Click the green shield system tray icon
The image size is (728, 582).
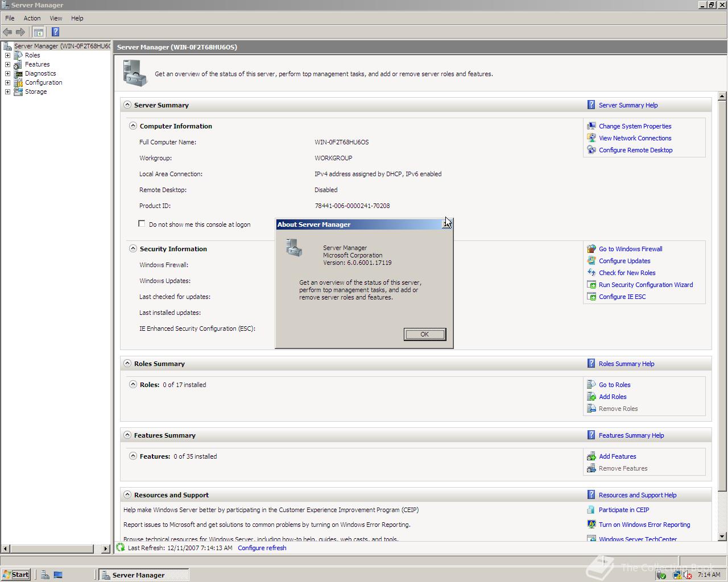coord(661,575)
